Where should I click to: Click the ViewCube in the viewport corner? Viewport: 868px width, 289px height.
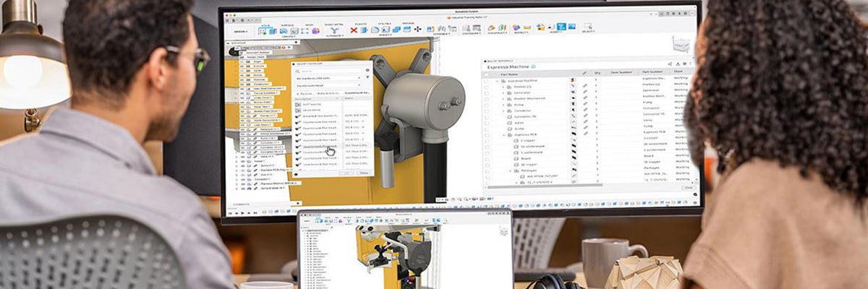point(680,43)
